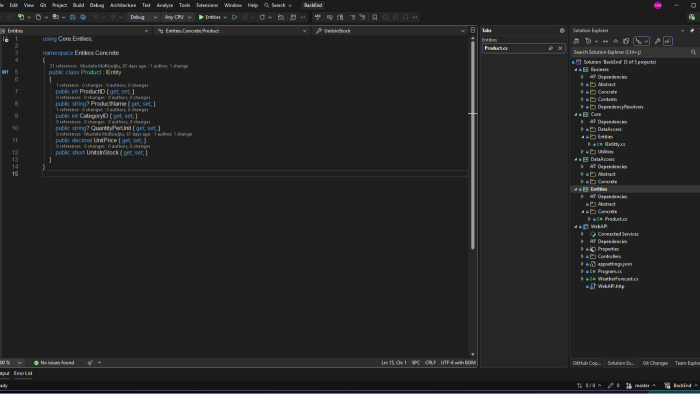Click the UTF-8 with BOM encoding indicator
Viewport: 700px width, 394px height.
pyautogui.click(x=458, y=363)
